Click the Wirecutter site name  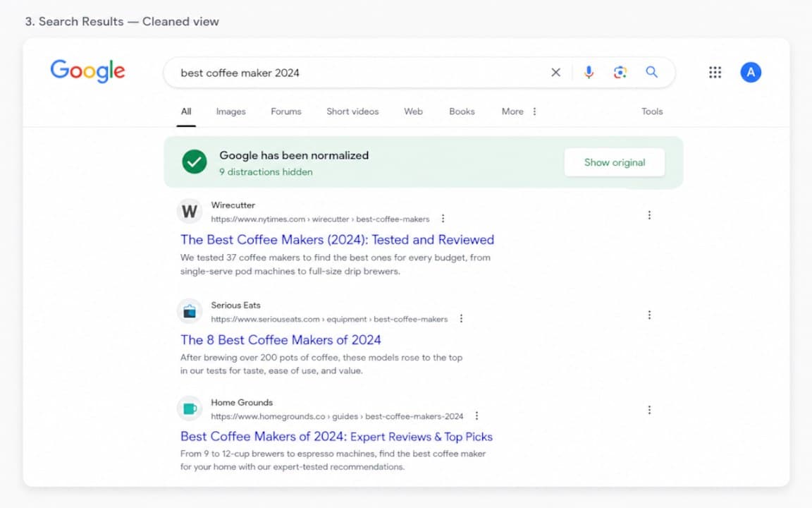coord(233,205)
